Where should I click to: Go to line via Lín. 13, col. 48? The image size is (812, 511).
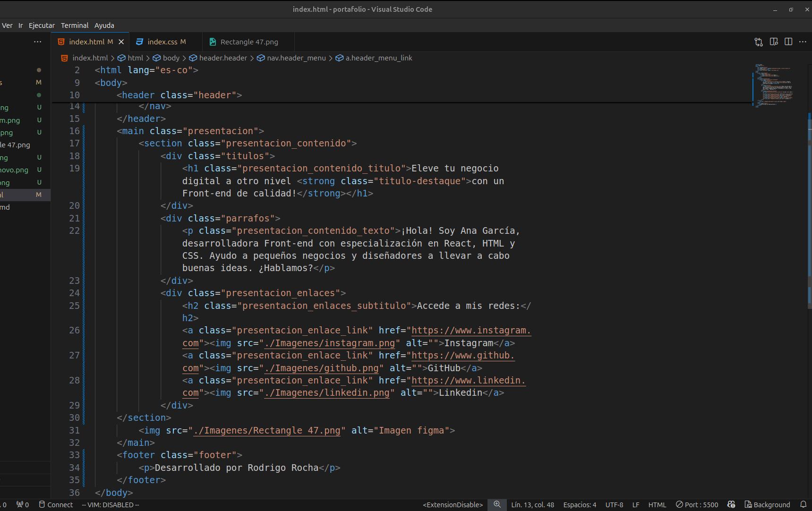point(532,504)
